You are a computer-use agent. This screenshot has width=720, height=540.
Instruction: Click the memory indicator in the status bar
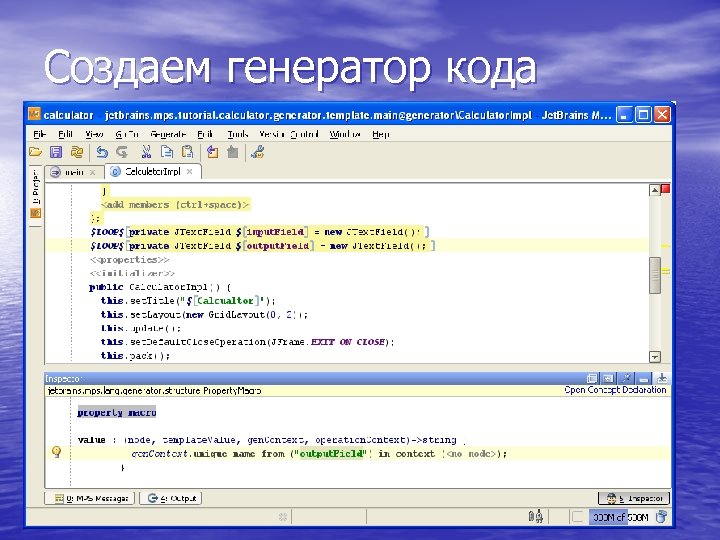tap(620, 517)
